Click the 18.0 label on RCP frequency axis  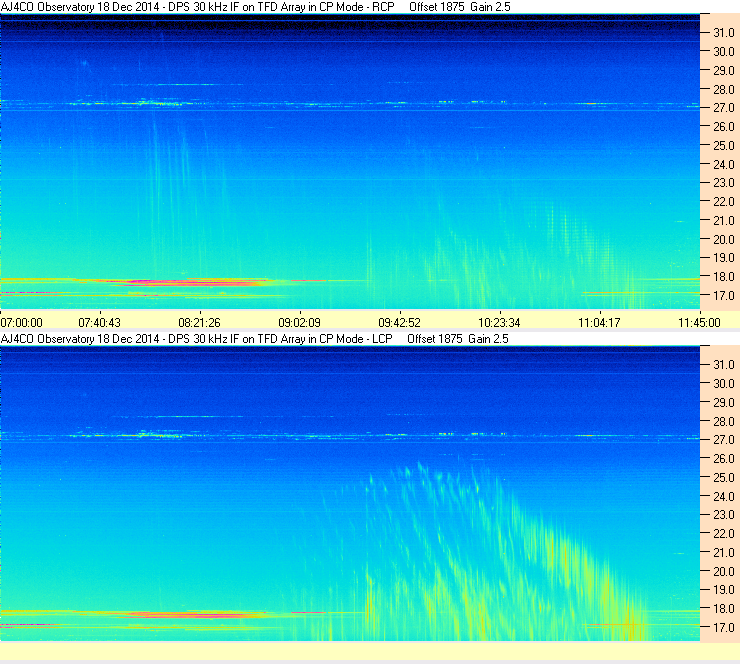click(x=724, y=277)
